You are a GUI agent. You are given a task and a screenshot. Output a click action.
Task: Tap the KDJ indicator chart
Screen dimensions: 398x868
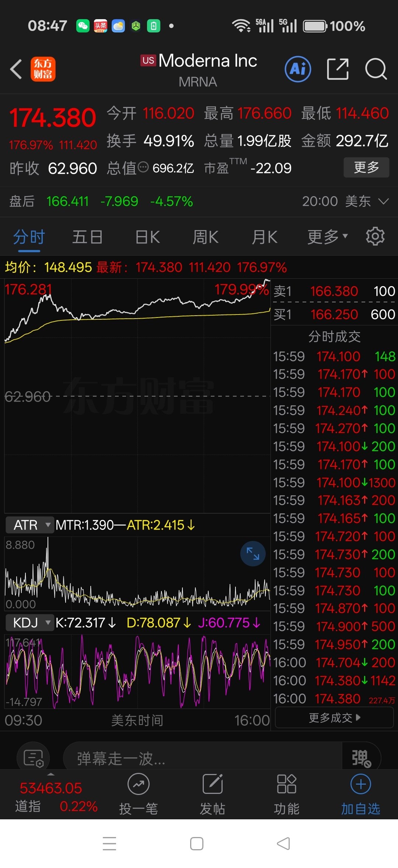[137, 672]
